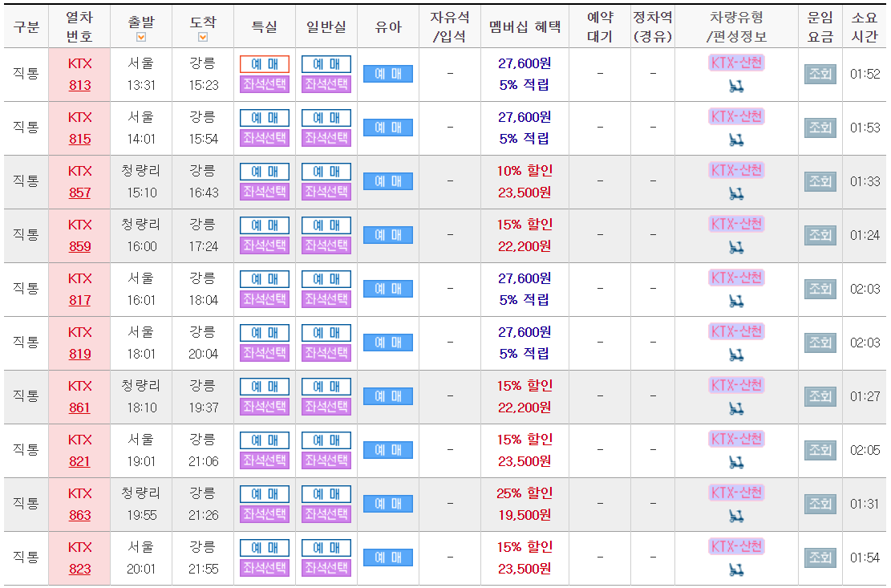891x588 pixels.
Task: Click wheelchair seat icon for KTX 815
Action: pyautogui.click(x=736, y=140)
